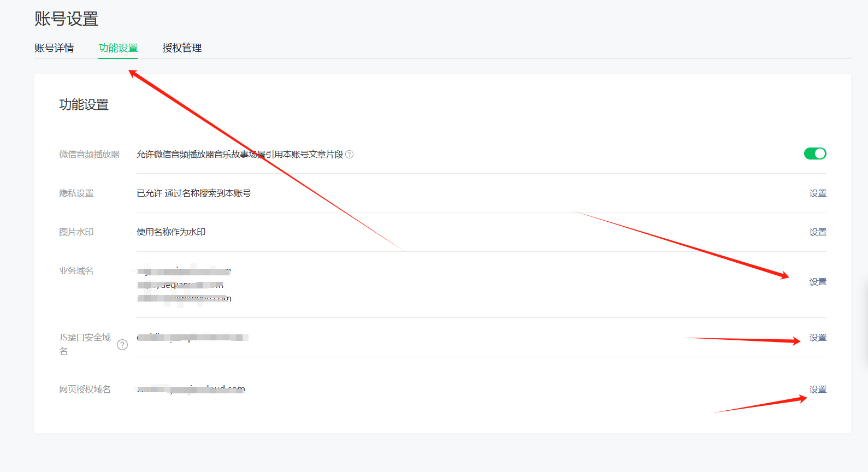This screenshot has width=868, height=472.
Task: Open 设置 for 网页授权域名
Action: (x=817, y=390)
